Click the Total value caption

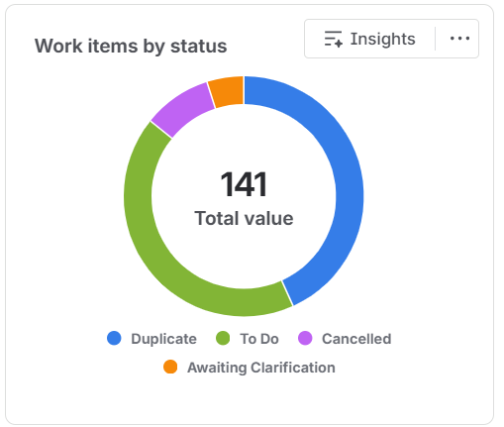pyautogui.click(x=244, y=219)
